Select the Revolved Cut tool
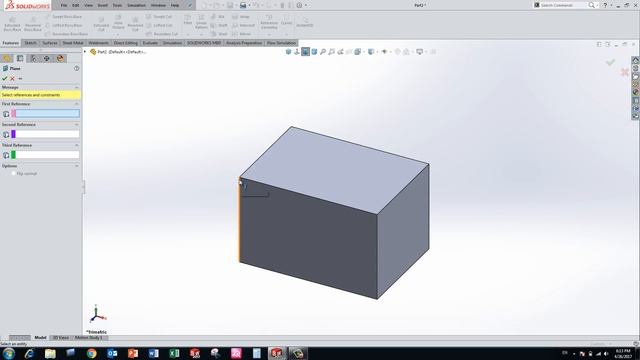This screenshot has width=640, height=360. 135,24
